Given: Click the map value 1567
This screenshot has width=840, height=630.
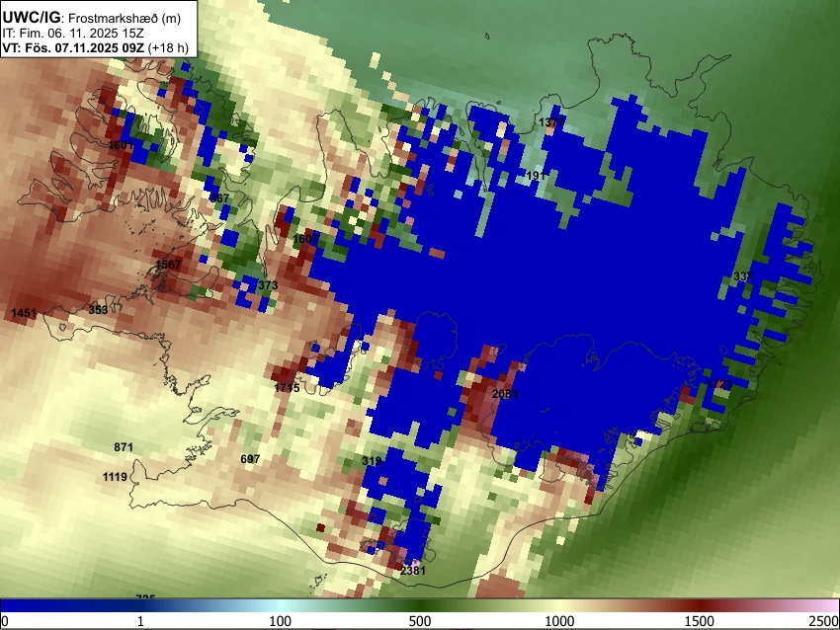Looking at the screenshot, I should [x=168, y=265].
